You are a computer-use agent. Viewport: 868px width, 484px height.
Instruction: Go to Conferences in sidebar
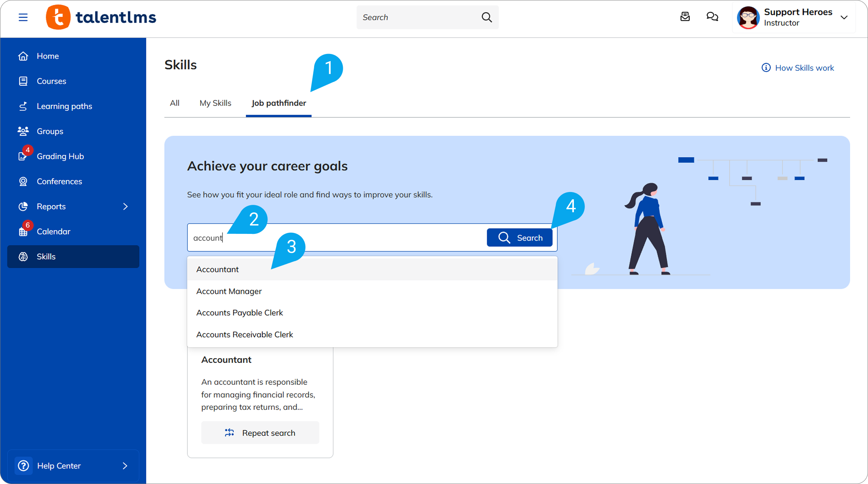pyautogui.click(x=59, y=181)
